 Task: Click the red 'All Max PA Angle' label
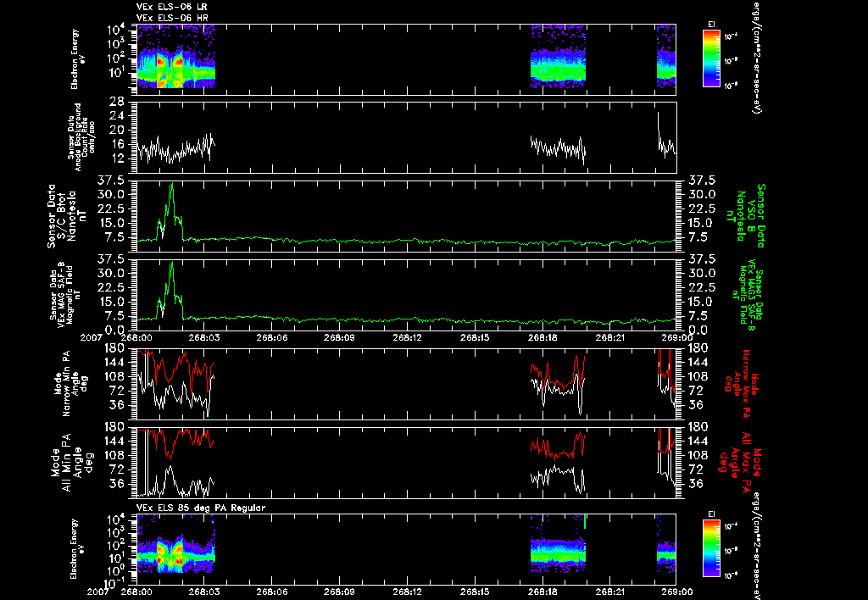click(739, 461)
